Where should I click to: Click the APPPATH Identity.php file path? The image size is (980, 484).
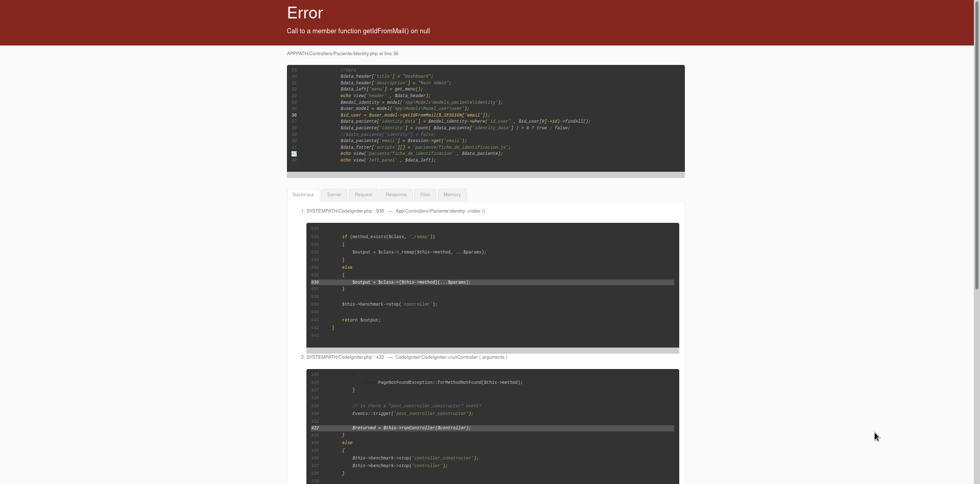point(342,54)
